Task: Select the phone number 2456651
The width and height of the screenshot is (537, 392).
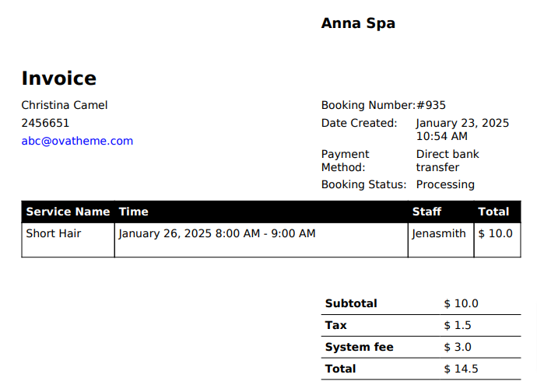Action: 45,123
